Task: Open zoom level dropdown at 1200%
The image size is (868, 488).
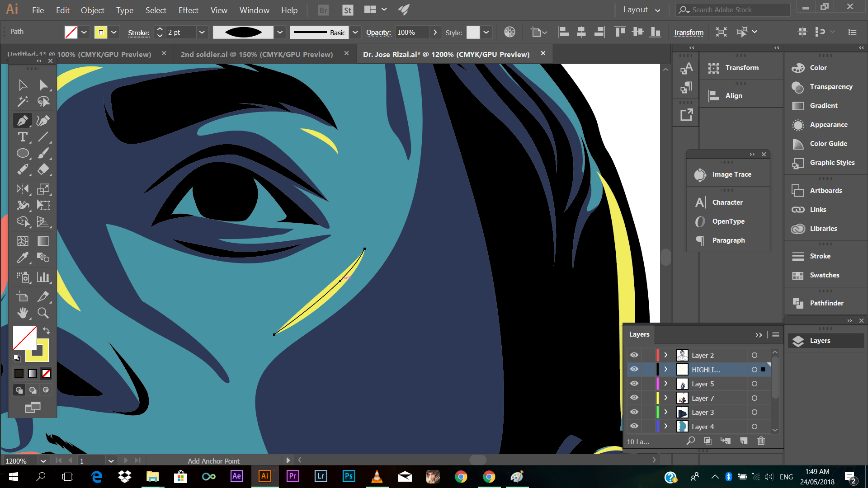Action: [x=43, y=461]
